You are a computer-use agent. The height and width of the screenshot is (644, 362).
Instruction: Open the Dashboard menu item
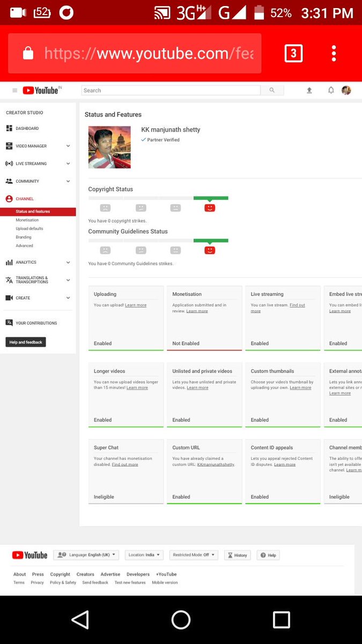27,128
